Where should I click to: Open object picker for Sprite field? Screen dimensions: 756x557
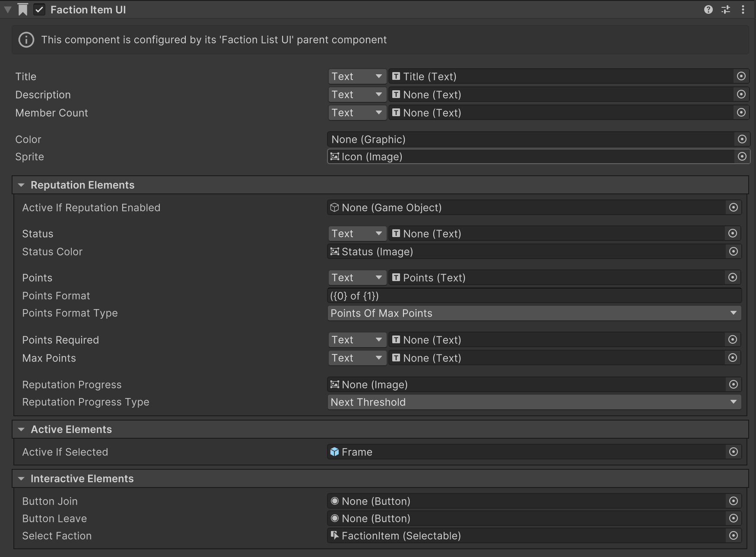point(742,157)
